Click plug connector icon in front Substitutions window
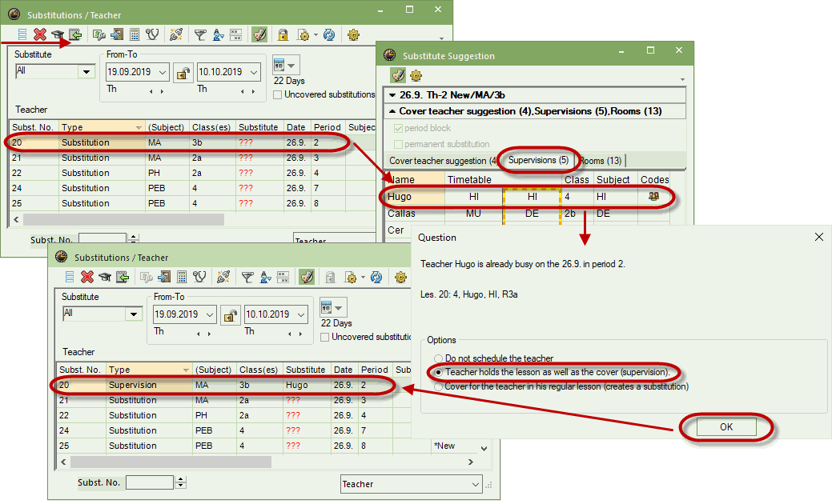 pos(223,277)
